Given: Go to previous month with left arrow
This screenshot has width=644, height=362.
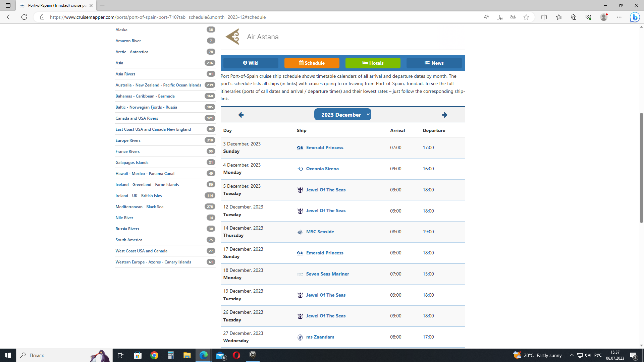Looking at the screenshot, I should point(241,115).
